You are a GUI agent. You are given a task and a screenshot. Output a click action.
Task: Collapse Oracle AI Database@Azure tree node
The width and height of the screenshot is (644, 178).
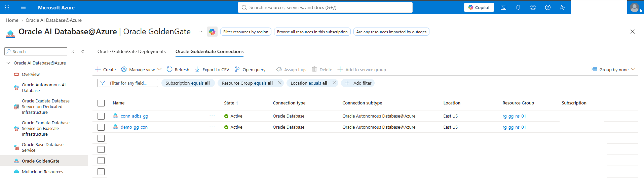[8, 63]
